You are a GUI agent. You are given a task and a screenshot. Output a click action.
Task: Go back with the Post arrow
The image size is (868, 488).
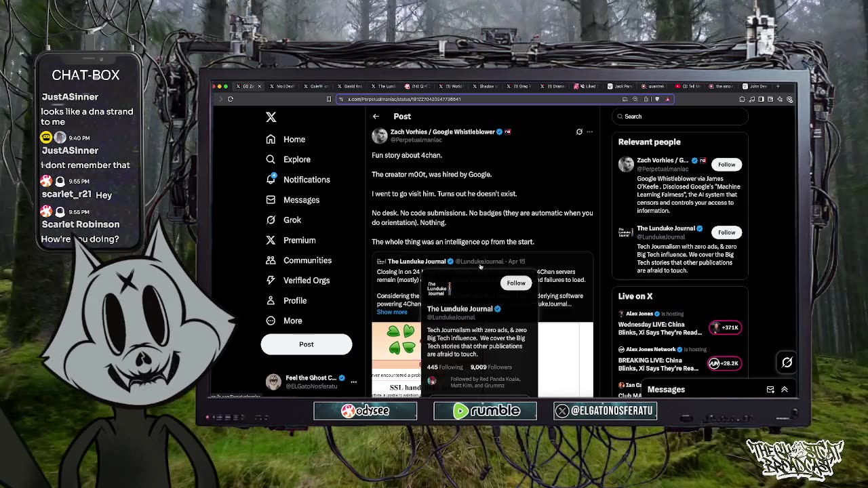[x=376, y=117]
